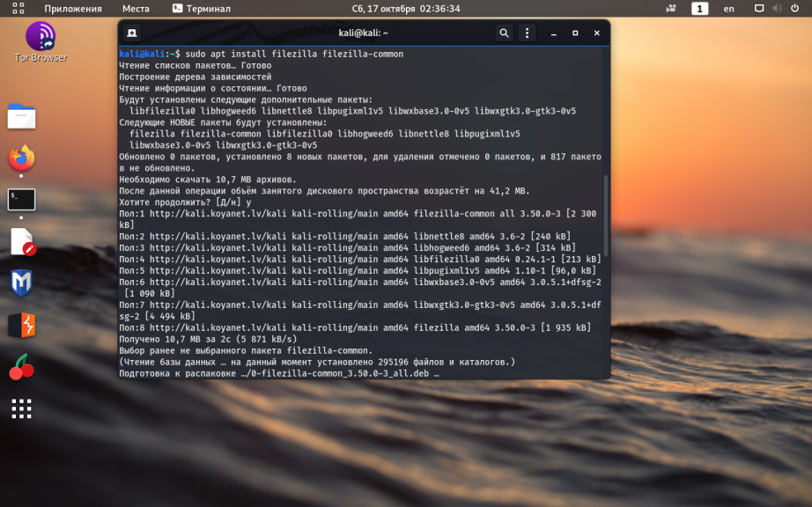Open the text editor dock icon

pyautogui.click(x=21, y=241)
